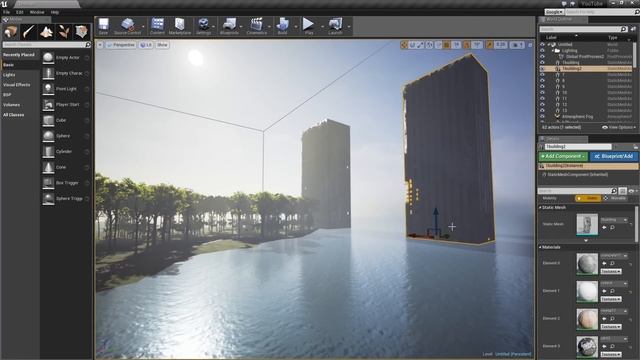Click the Blueprint/Add Script button
Screen dimensions: 640x360
click(614, 156)
